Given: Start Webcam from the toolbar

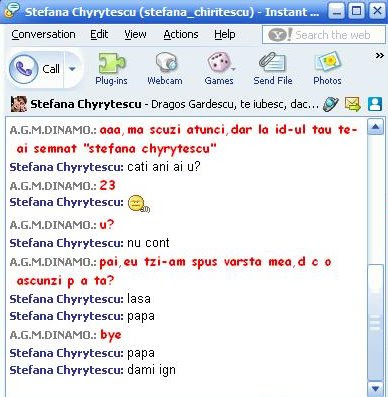Looking at the screenshot, I should (165, 69).
